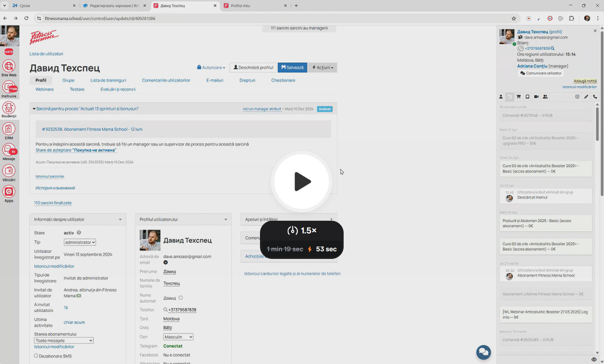The height and width of the screenshot is (364, 604).
Task: Click the Comunicare utilizator button
Action: point(541,73)
